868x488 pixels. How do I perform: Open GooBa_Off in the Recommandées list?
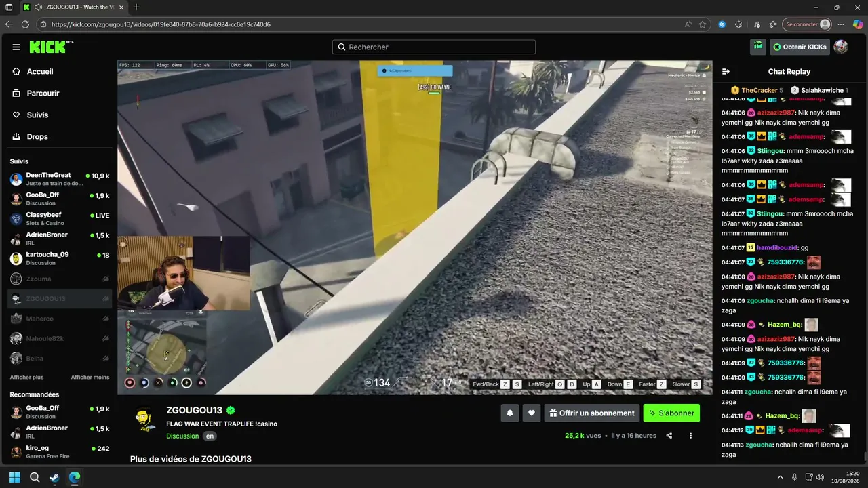point(60,412)
